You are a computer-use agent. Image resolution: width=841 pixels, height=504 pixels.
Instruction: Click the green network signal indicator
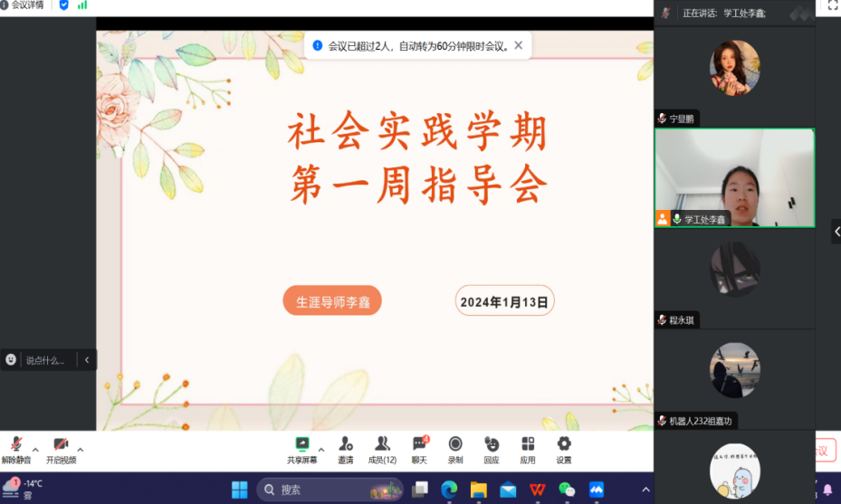[82, 5]
